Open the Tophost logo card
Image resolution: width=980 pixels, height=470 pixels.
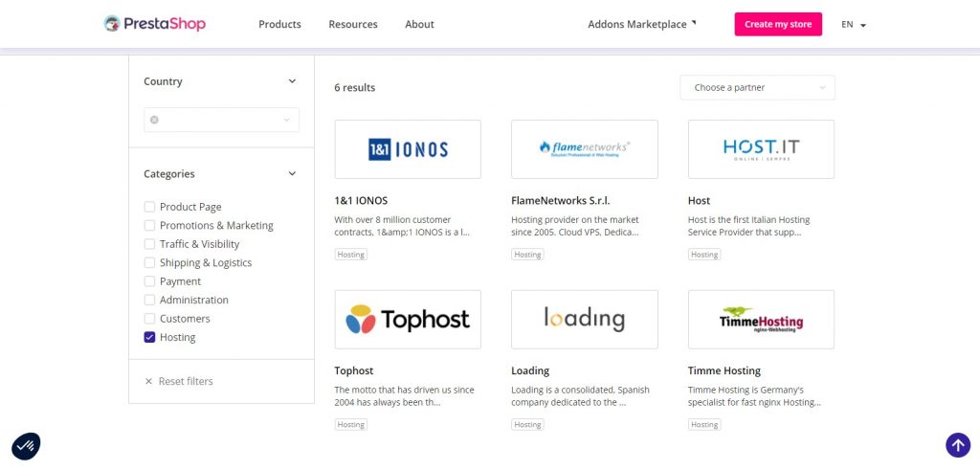[x=408, y=320]
